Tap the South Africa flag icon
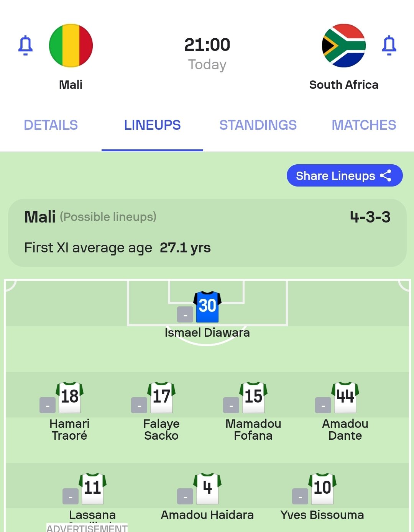This screenshot has height=532, width=414. coord(343,46)
